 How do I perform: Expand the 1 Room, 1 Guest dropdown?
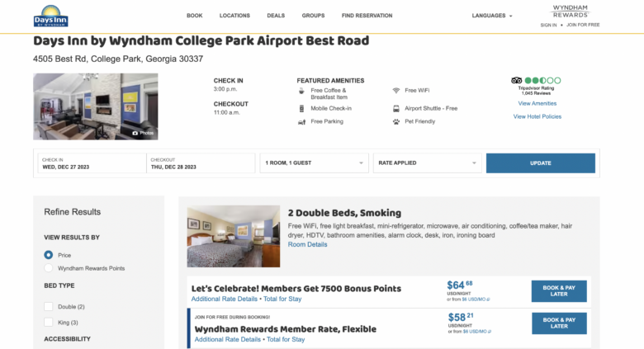pos(315,163)
